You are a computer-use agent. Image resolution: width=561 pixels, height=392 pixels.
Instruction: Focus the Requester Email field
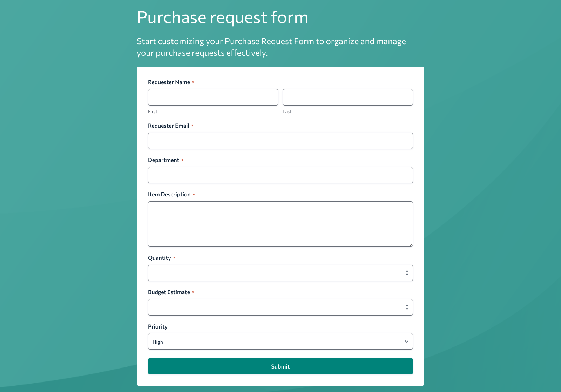coord(280,141)
